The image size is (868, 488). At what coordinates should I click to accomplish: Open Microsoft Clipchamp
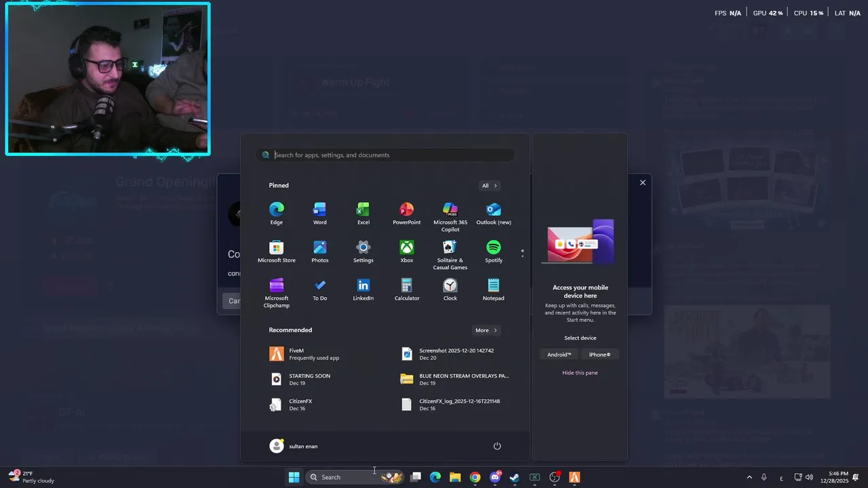(x=276, y=293)
